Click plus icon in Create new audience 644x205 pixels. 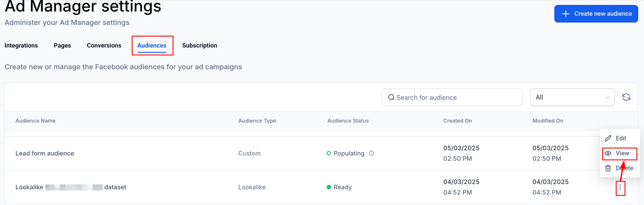[566, 14]
